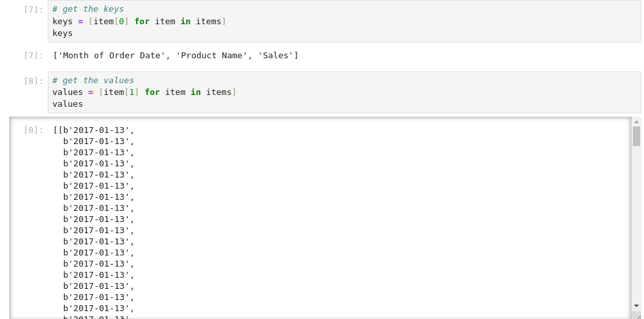Click the keys list comprehension line
The height and width of the screenshot is (319, 644).
click(x=139, y=22)
